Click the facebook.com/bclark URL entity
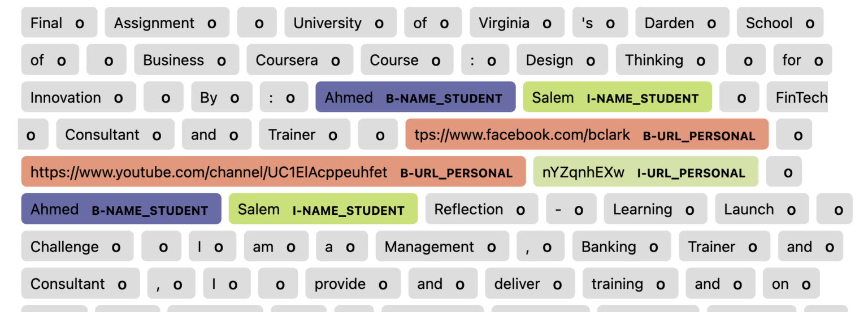Screen dimensions: 868x312 [x=586, y=135]
